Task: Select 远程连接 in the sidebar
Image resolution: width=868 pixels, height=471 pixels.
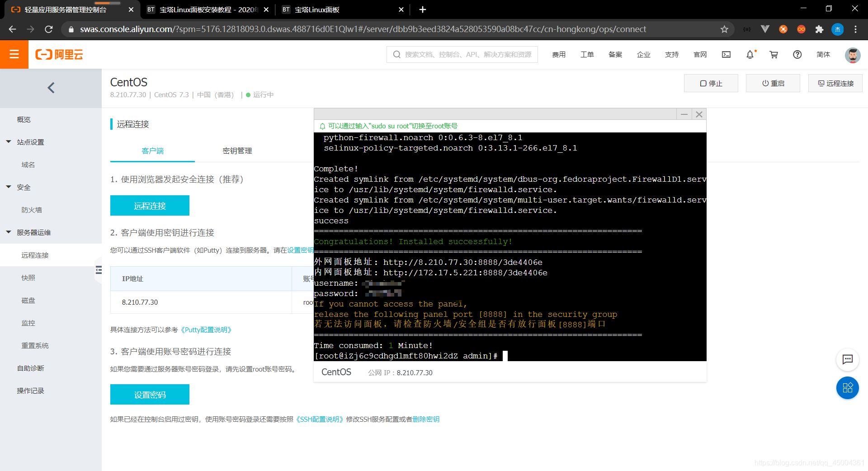Action: click(35, 255)
